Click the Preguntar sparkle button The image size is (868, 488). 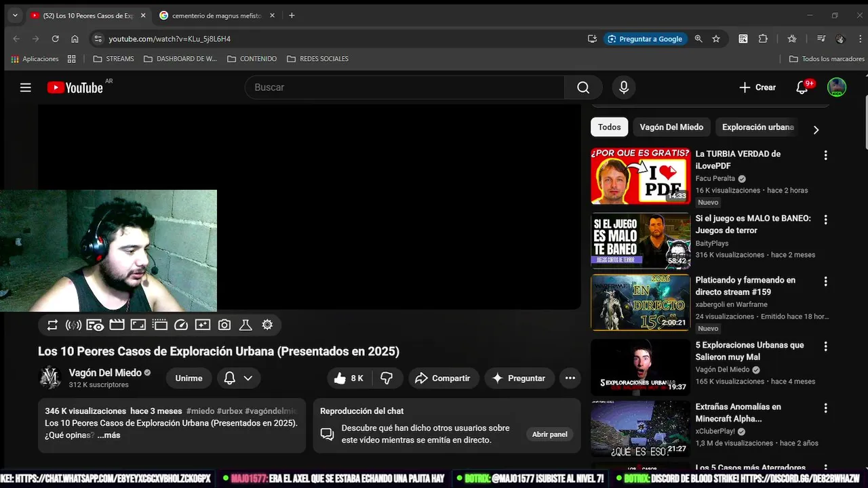pos(519,378)
